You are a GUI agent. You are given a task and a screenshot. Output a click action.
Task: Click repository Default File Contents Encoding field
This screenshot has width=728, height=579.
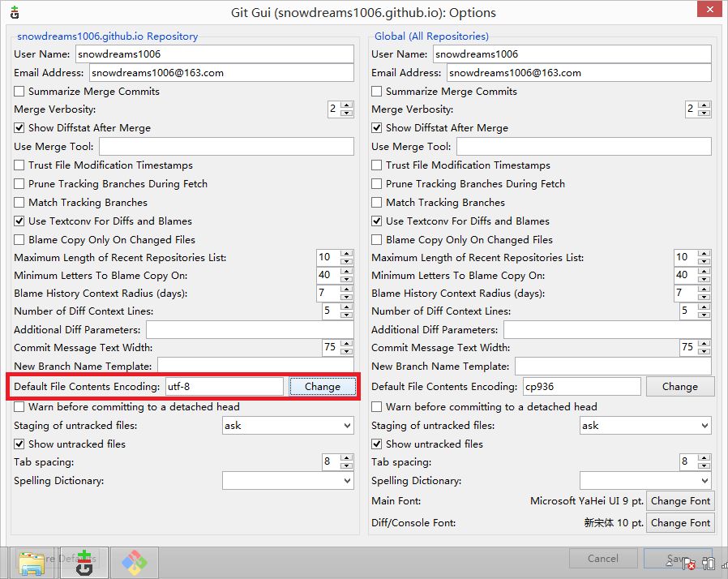[225, 386]
